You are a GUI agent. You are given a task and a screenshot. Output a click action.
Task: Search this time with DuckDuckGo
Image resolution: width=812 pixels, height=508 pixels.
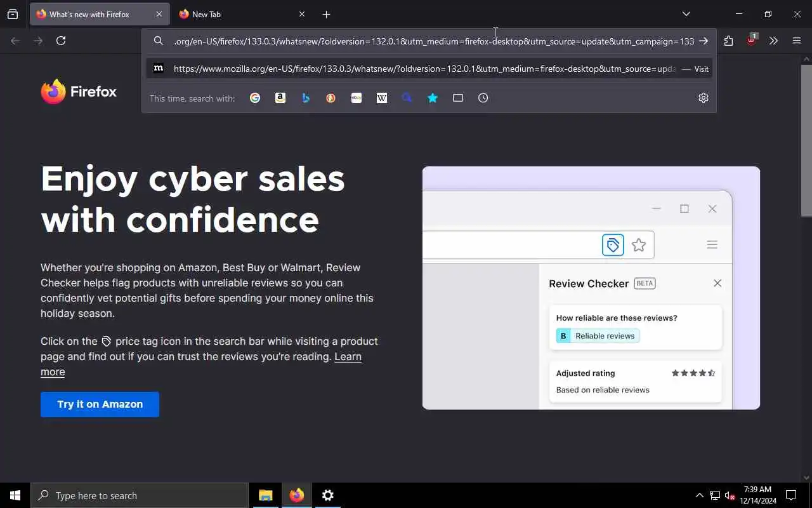[331, 98]
